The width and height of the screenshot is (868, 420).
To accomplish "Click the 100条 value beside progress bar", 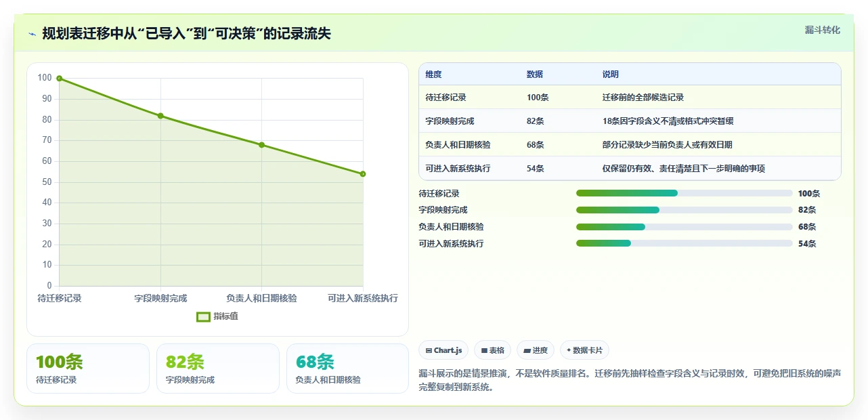I will click(x=809, y=194).
